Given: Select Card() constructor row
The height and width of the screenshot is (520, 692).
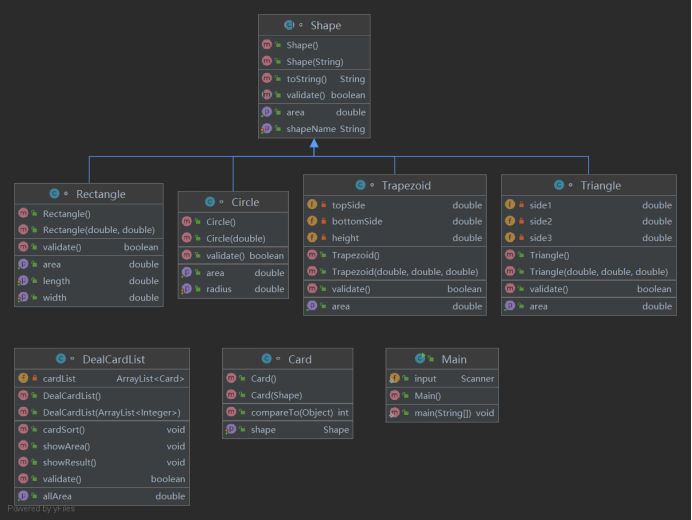Looking at the screenshot, I should coord(288,378).
